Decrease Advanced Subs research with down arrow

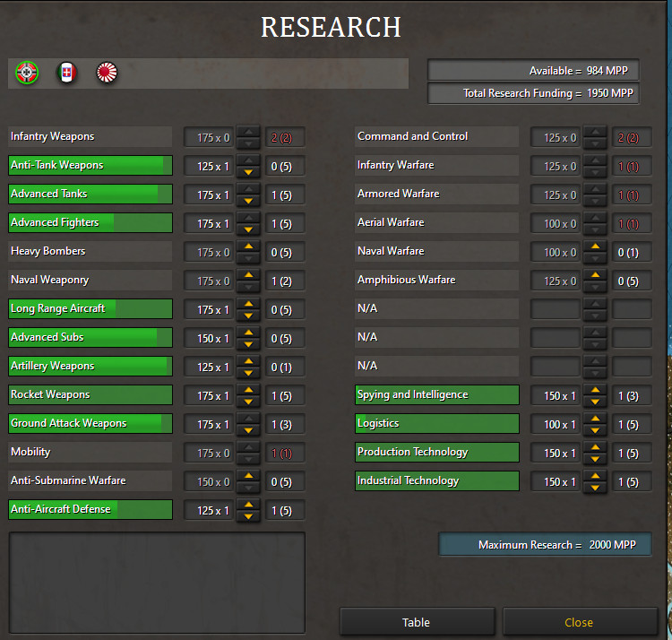(248, 344)
